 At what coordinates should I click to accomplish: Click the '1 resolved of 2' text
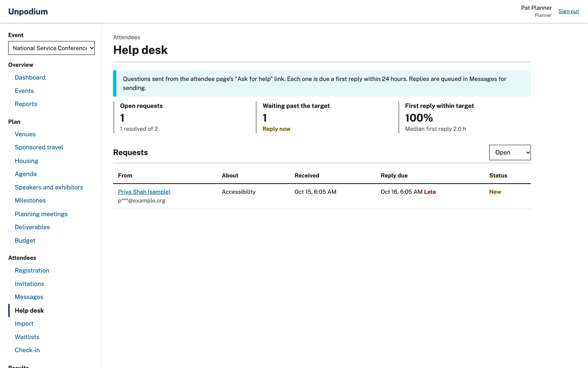tap(139, 129)
